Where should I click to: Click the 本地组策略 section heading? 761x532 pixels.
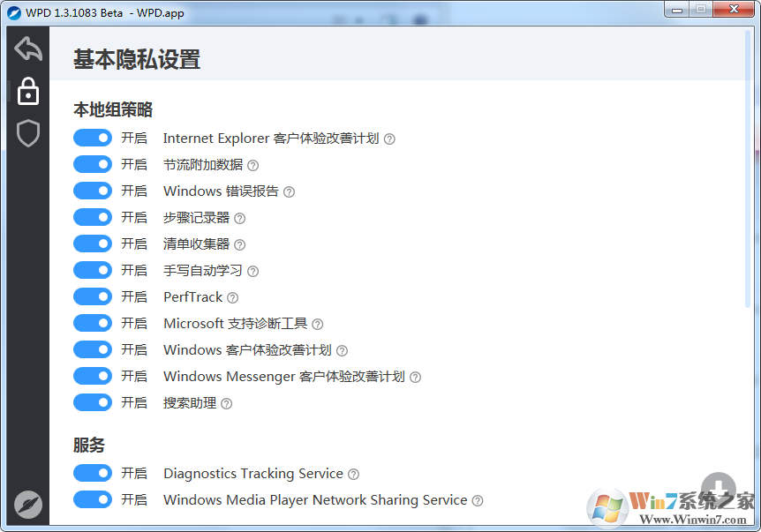coord(113,109)
